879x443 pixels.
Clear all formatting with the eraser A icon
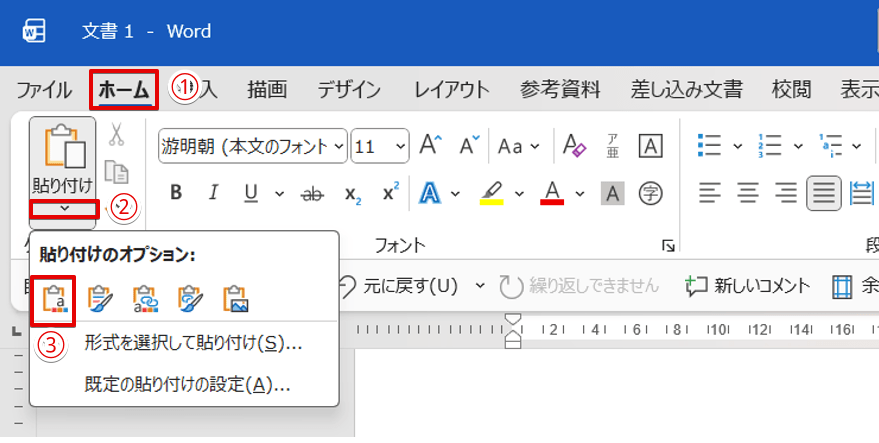point(574,146)
